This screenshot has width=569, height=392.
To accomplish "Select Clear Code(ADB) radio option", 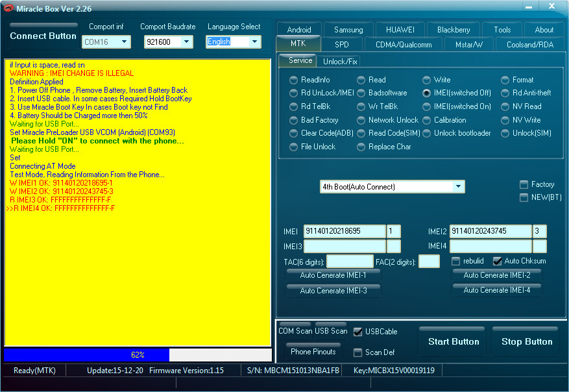I will point(295,133).
